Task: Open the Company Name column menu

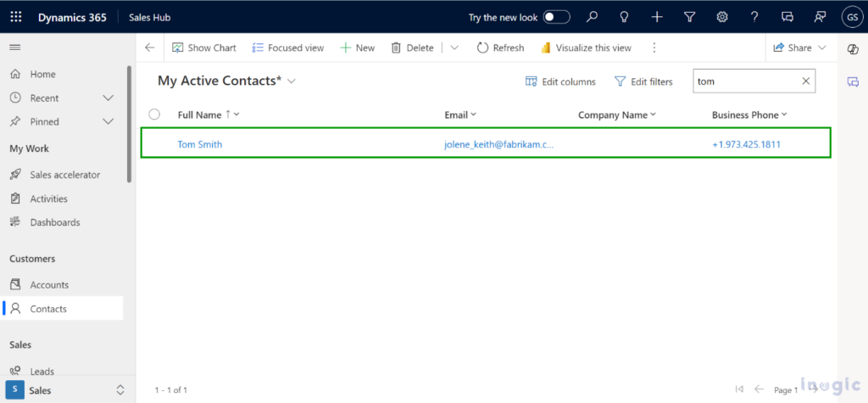Action: coord(617,115)
